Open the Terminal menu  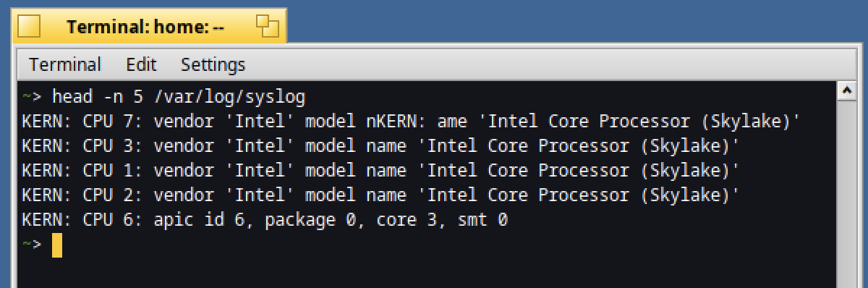(65, 64)
